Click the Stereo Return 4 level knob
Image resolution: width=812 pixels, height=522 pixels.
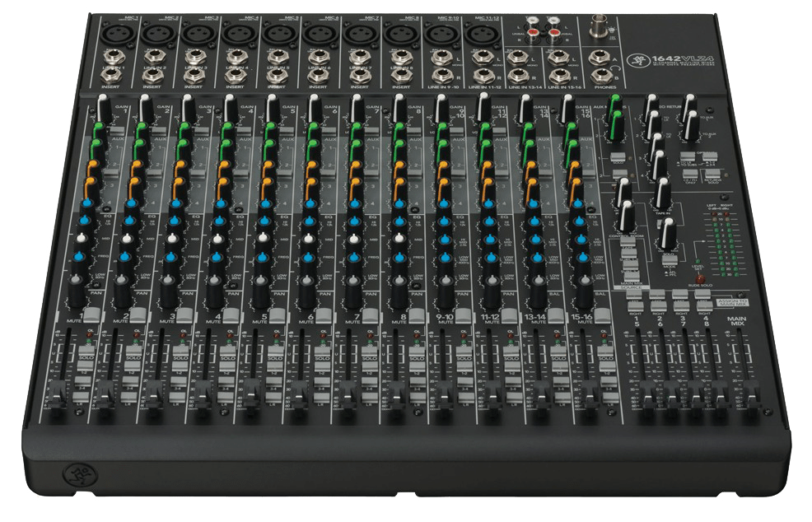click(x=660, y=165)
